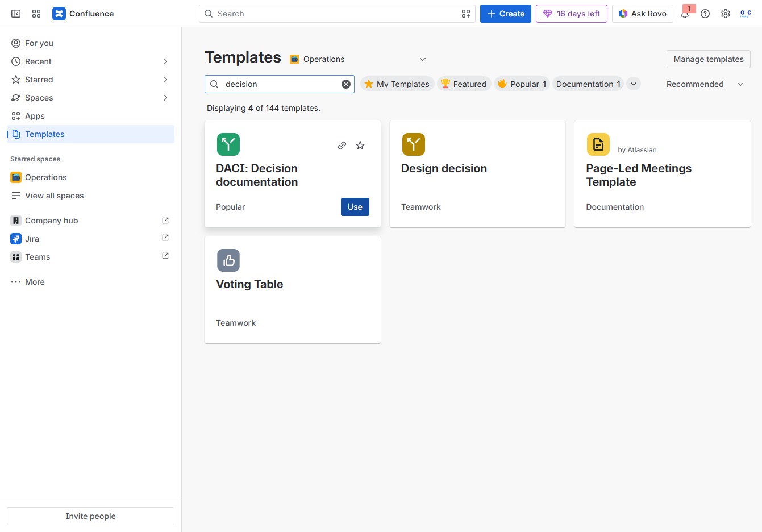Open Company hub external link icon
The height and width of the screenshot is (532, 762).
coord(165,221)
